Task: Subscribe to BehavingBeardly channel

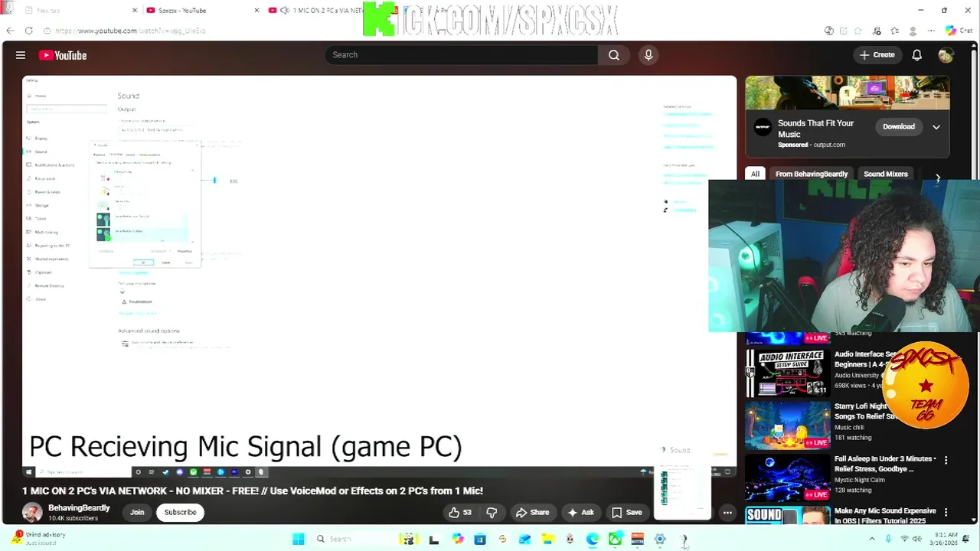Action: (x=180, y=512)
